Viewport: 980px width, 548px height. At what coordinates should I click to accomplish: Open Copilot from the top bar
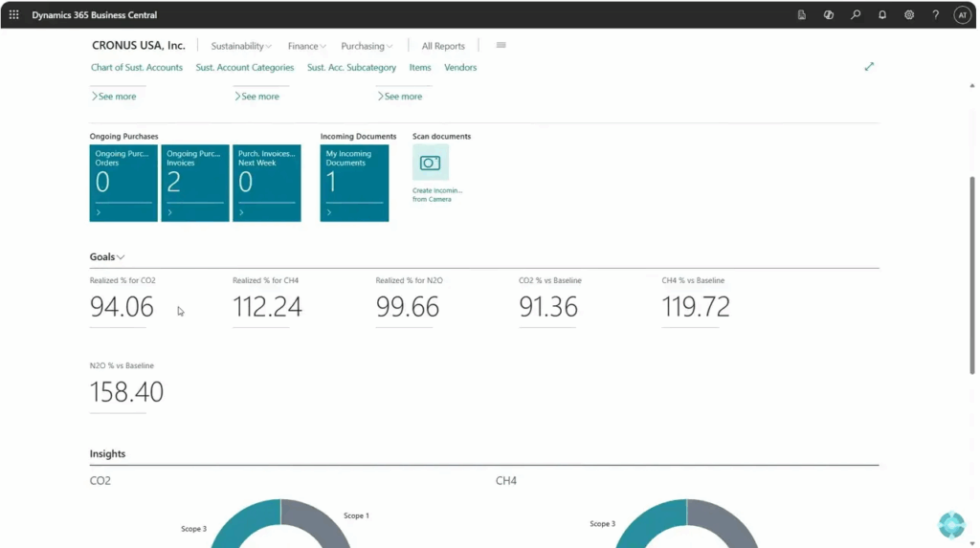(829, 14)
